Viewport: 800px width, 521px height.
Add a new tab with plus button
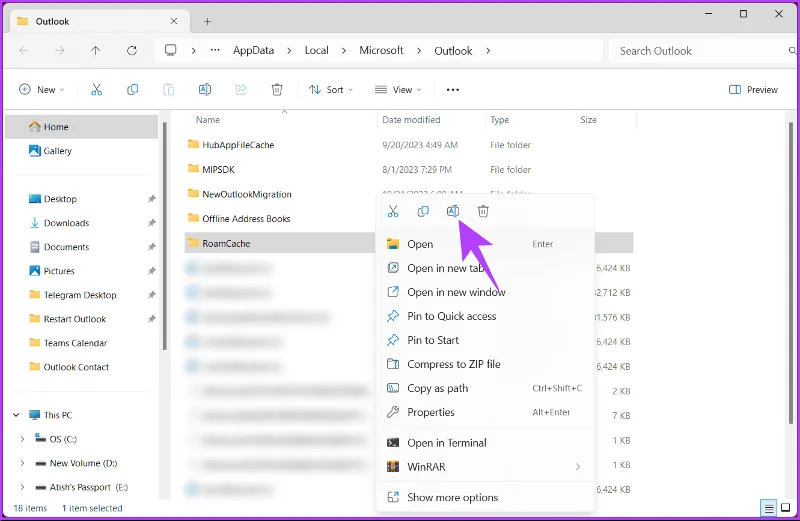[x=207, y=21]
